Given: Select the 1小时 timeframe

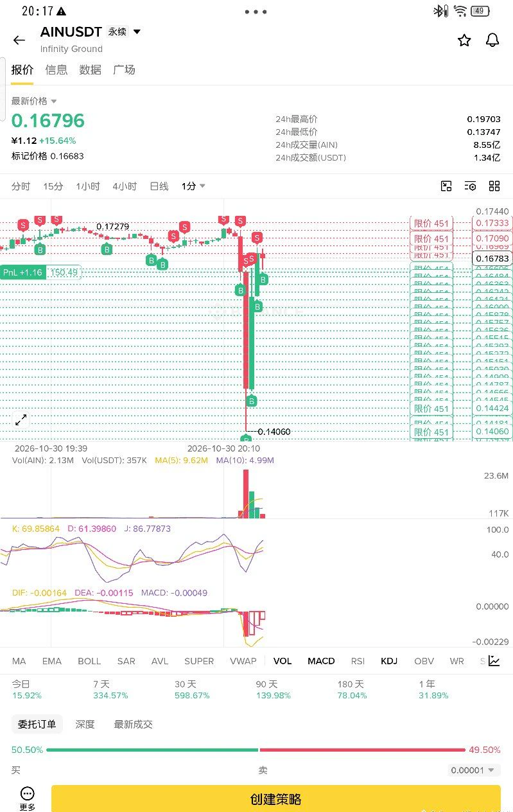Looking at the screenshot, I should [88, 186].
